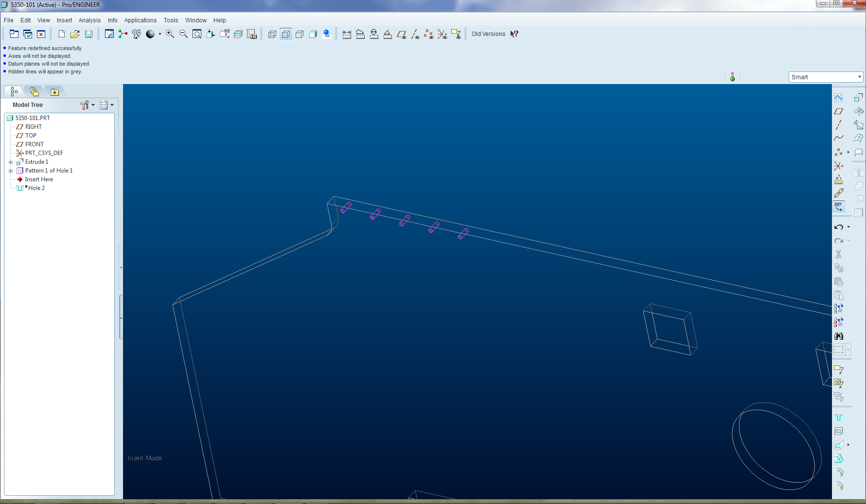Expand Pattern 1 of Hole 1 node
Screen dimensions: 866x504
pyautogui.click(x=11, y=171)
